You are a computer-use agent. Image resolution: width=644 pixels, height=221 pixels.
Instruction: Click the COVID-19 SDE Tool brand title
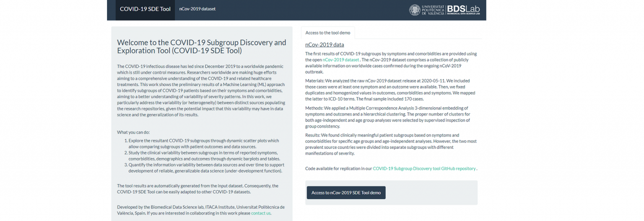coord(145,9)
